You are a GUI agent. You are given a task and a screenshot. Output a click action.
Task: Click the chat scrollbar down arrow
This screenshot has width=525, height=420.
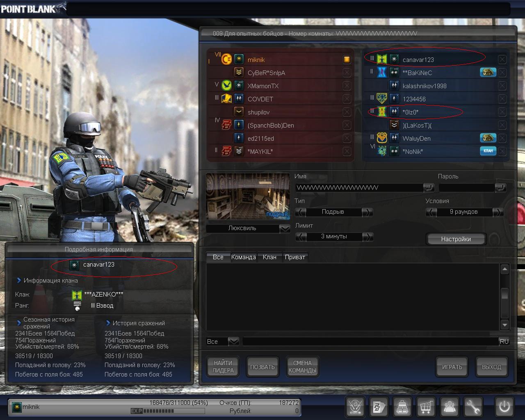[504, 324]
